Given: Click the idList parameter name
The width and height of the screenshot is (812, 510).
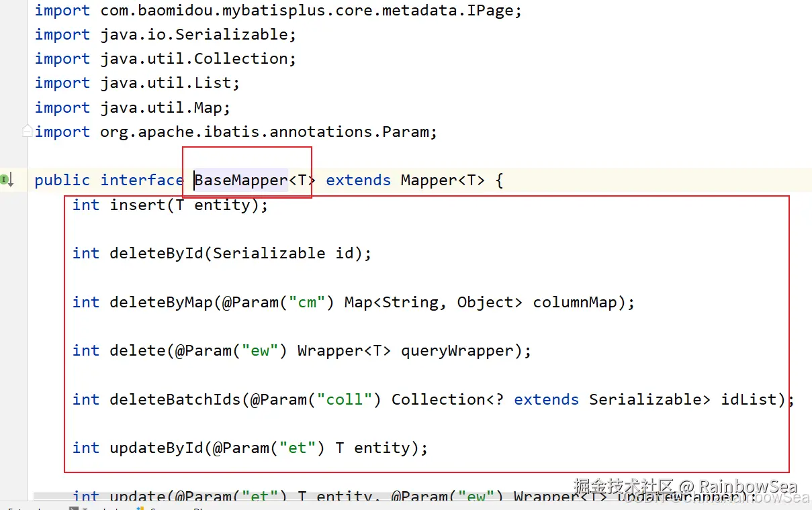Looking at the screenshot, I should [x=749, y=399].
